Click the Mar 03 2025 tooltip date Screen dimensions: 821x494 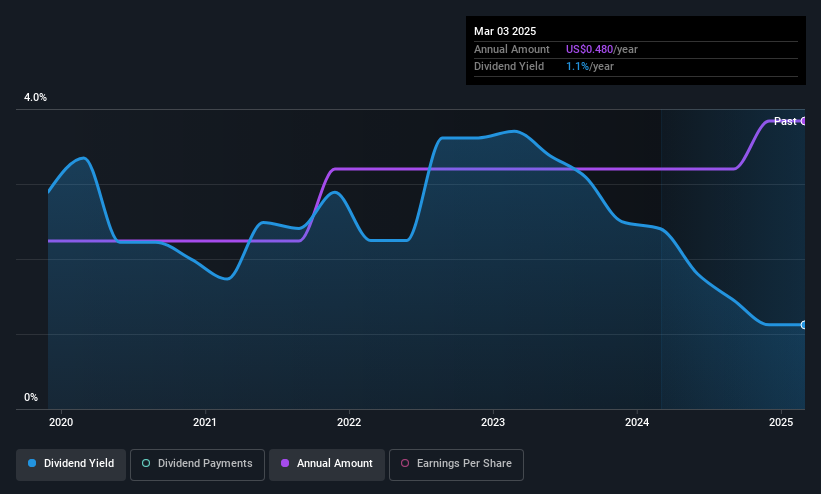click(505, 31)
